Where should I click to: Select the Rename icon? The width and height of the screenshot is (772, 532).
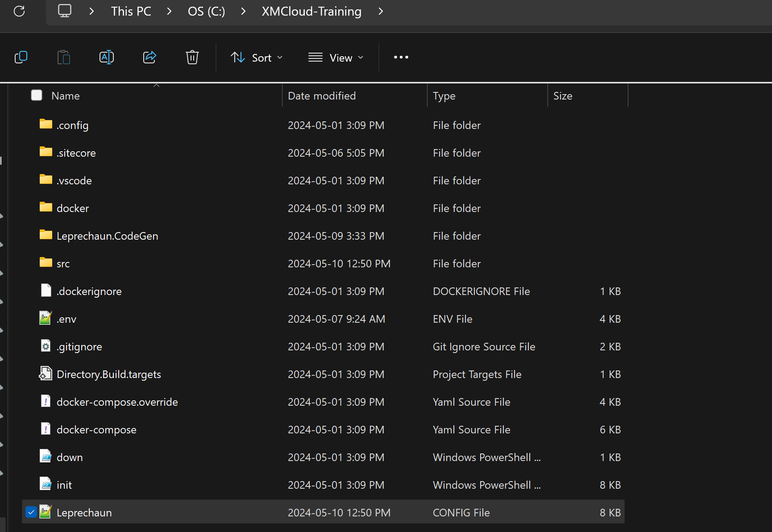(107, 57)
